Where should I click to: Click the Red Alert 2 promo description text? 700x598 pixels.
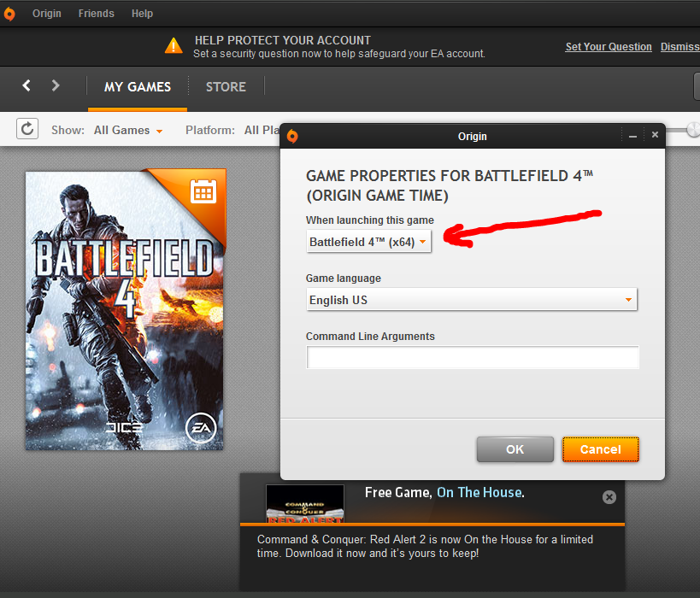pyautogui.click(x=425, y=546)
